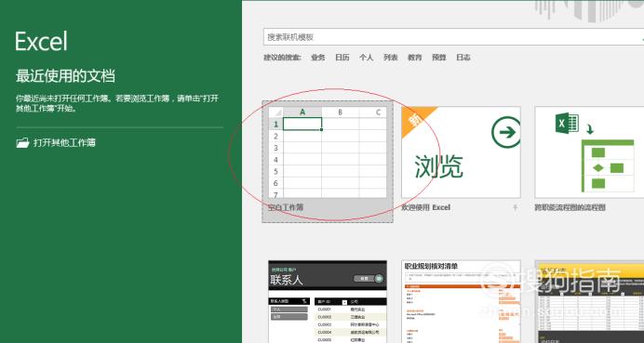Open the cross-functional flowchart template
This screenshot has height=343, width=644.
[589, 152]
